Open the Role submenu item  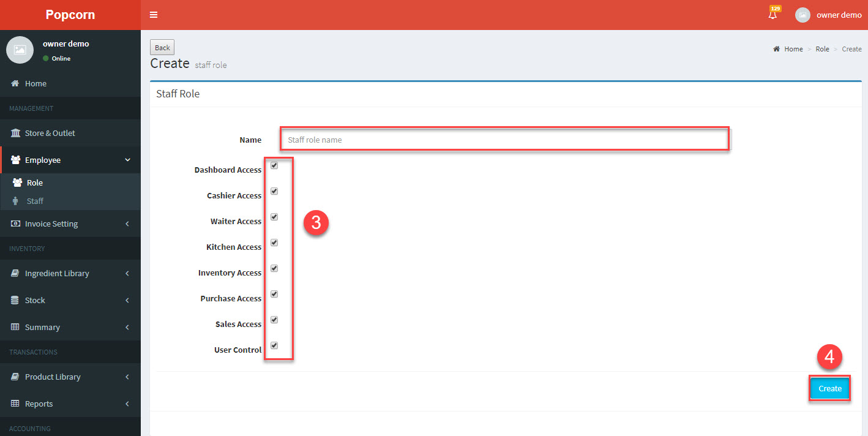pyautogui.click(x=34, y=182)
